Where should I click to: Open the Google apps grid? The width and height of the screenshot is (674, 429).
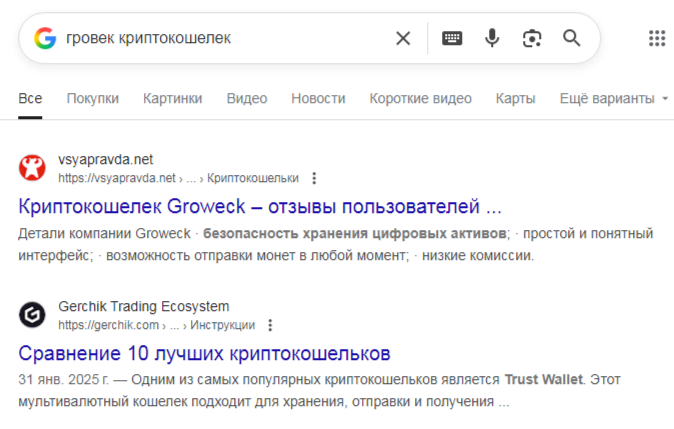tap(657, 38)
